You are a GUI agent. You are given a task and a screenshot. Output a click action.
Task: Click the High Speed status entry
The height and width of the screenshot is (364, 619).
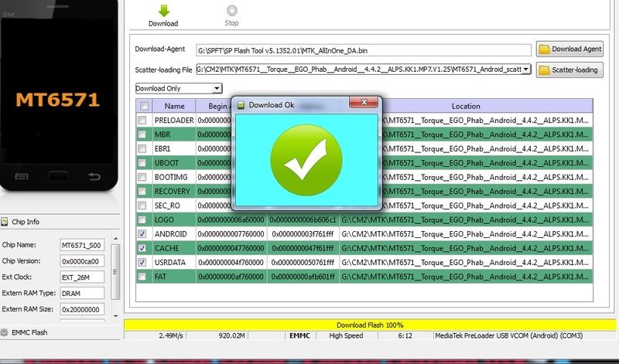[x=346, y=335]
